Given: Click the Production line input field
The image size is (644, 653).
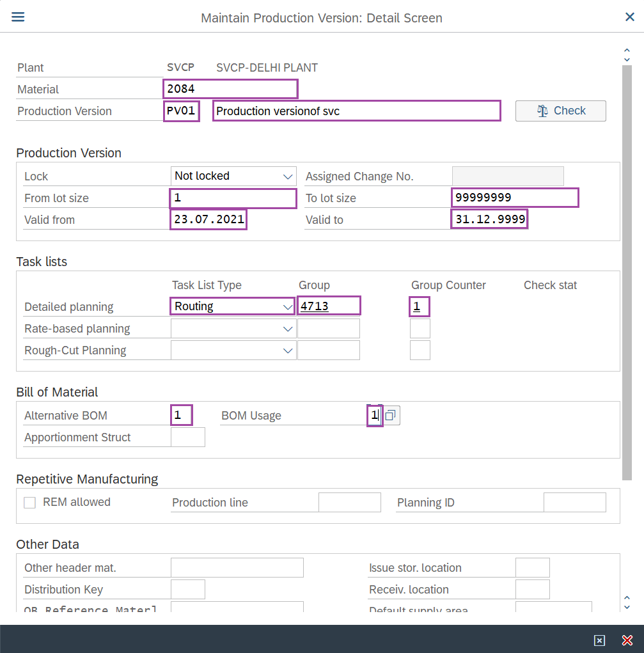Looking at the screenshot, I should (x=349, y=503).
